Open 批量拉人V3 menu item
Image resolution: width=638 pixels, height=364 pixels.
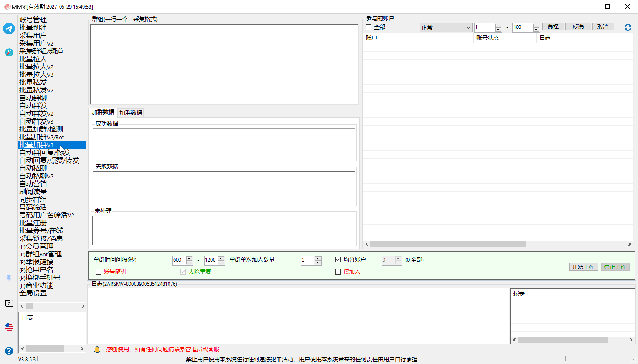pos(36,74)
